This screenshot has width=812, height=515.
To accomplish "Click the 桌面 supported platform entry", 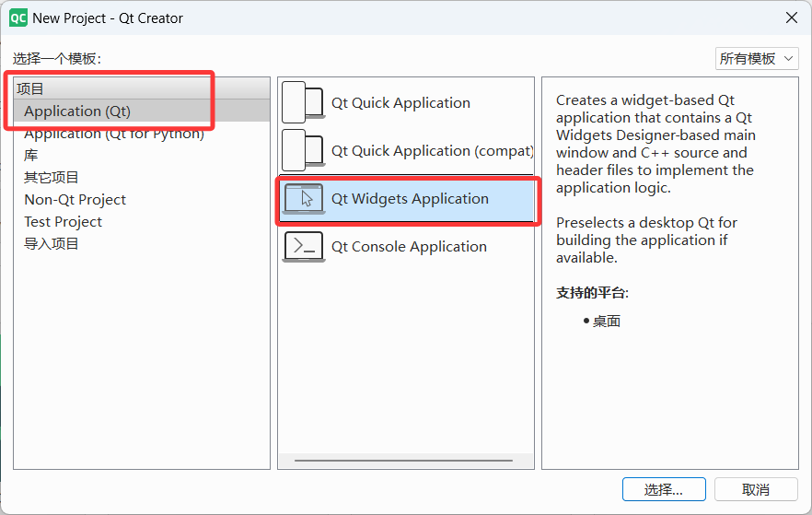I will pos(606,322).
